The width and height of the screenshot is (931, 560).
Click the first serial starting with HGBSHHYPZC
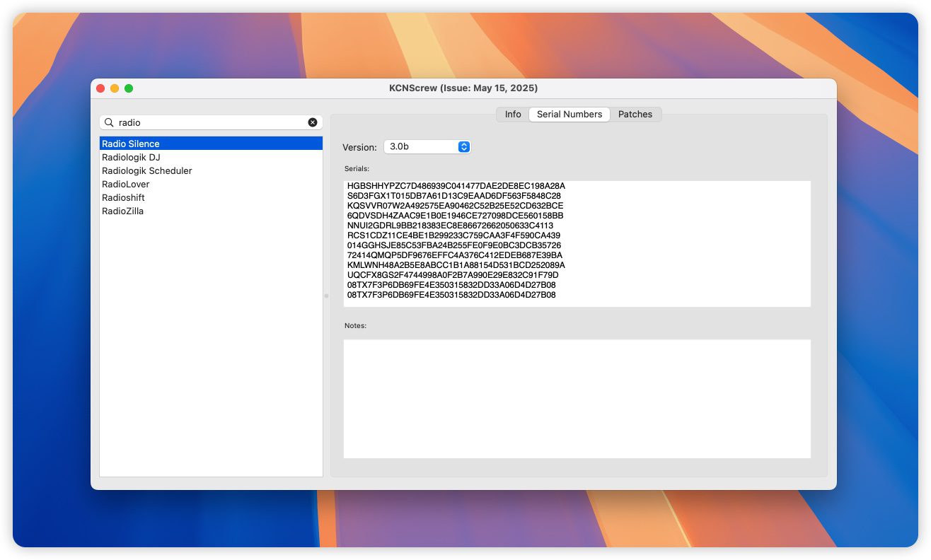click(x=456, y=186)
